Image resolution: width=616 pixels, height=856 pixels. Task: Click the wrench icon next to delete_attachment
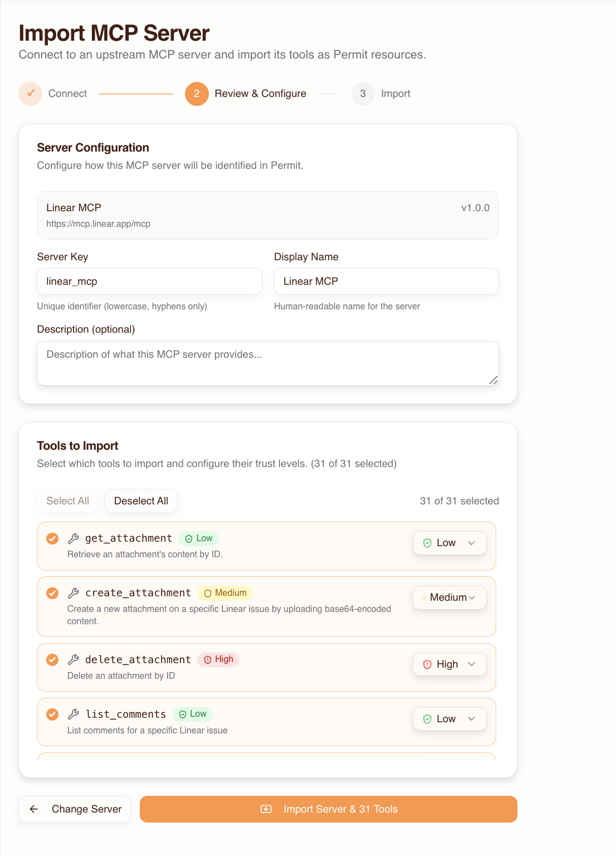point(73,659)
